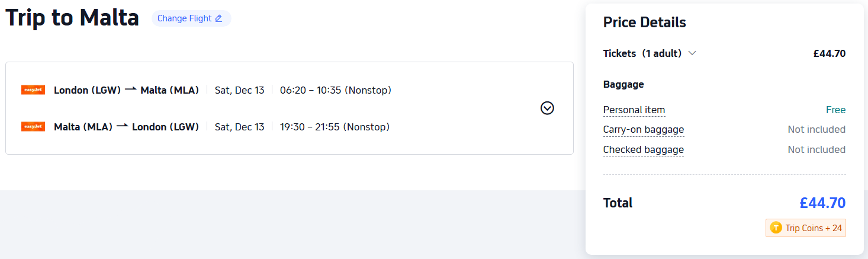Select the London (LGW) to Malta (MLA) row
This screenshot has width=868, height=259.
[126, 90]
